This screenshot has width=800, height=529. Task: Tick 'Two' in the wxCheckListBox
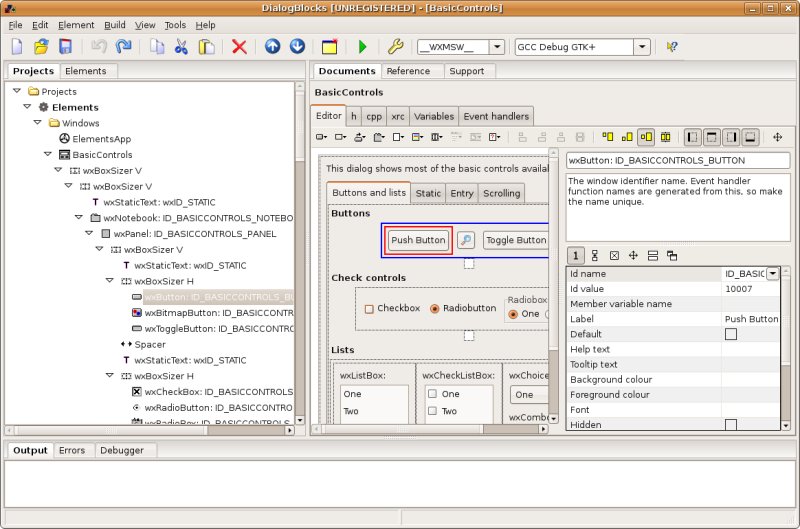tap(432, 411)
